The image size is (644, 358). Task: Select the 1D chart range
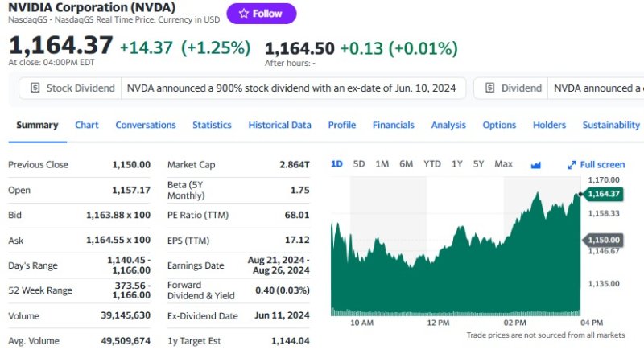[x=336, y=164]
